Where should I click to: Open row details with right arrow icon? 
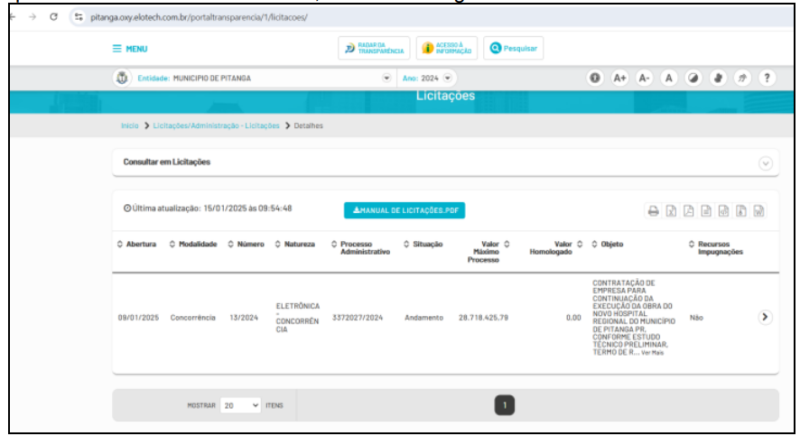[765, 317]
